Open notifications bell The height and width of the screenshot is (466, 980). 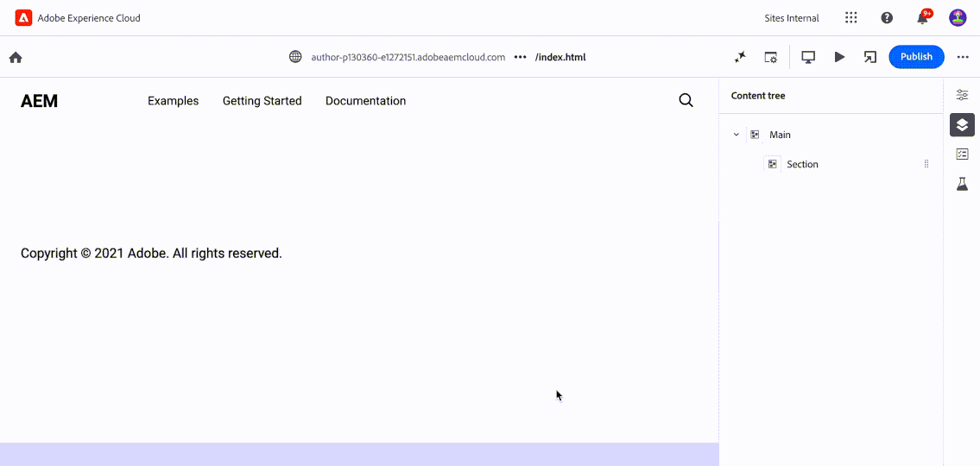(922, 18)
